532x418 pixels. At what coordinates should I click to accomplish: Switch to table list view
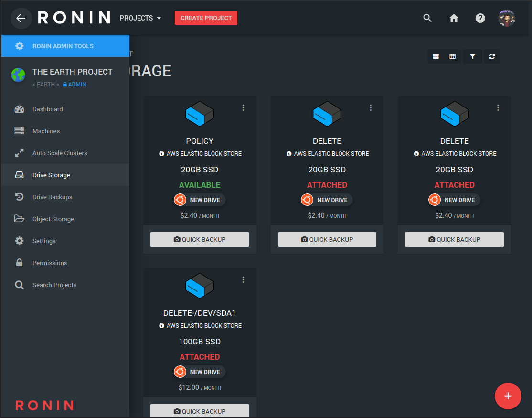pos(453,56)
